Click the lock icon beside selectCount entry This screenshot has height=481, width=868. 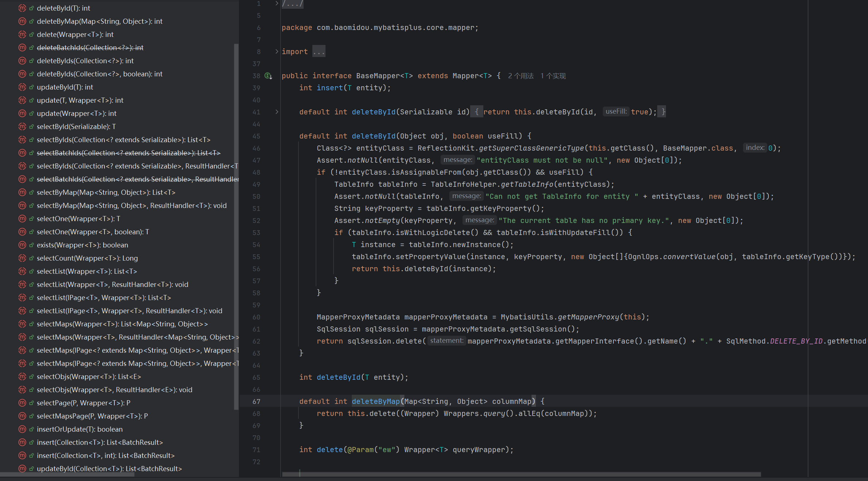point(31,258)
